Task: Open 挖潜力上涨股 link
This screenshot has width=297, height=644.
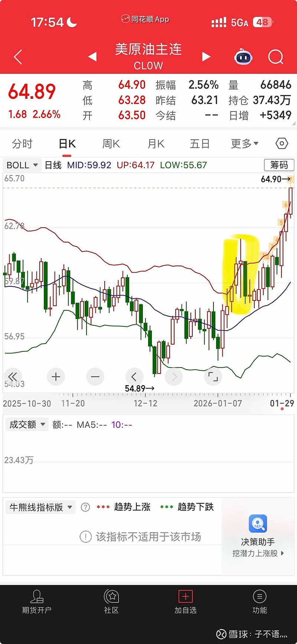Action: (x=258, y=553)
